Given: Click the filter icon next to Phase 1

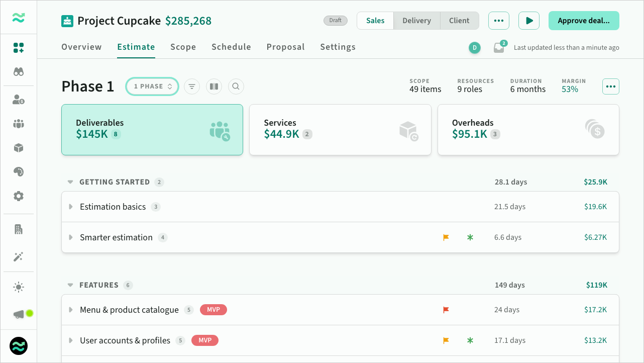Looking at the screenshot, I should 192,86.
